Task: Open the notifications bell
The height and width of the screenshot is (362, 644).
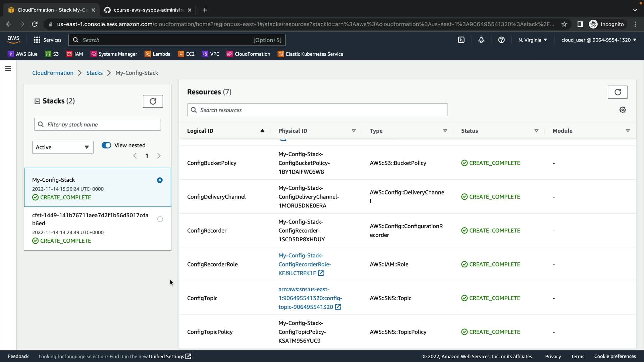Action: tap(481, 40)
